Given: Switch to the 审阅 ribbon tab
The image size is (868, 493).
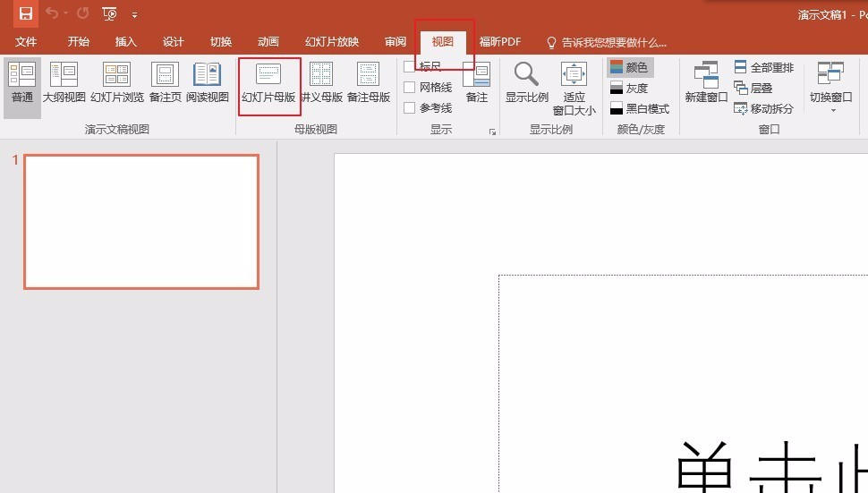Looking at the screenshot, I should (396, 41).
